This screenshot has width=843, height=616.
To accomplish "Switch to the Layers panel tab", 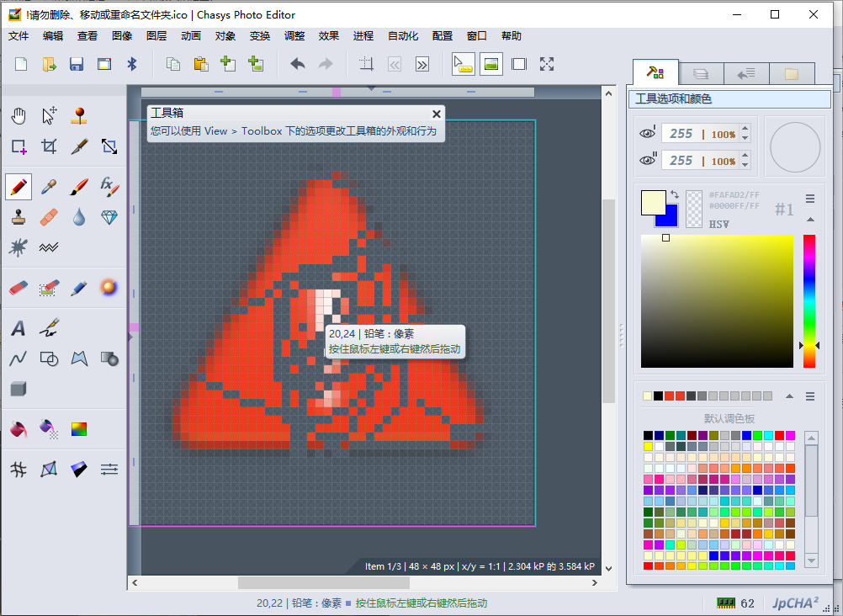I will 702,73.
